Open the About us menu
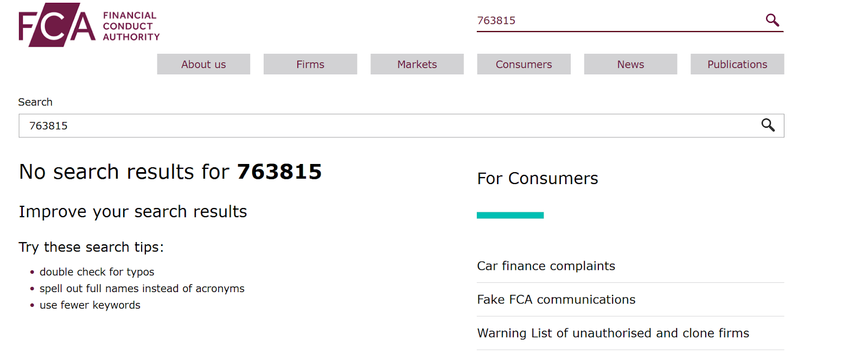 click(x=203, y=64)
